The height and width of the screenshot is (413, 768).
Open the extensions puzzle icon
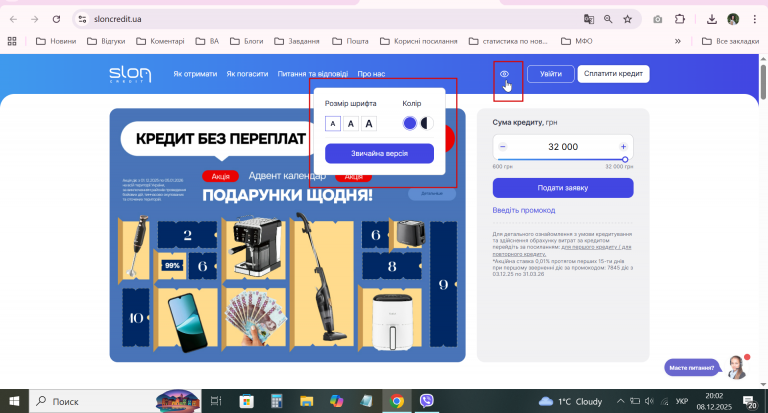pyautogui.click(x=680, y=19)
